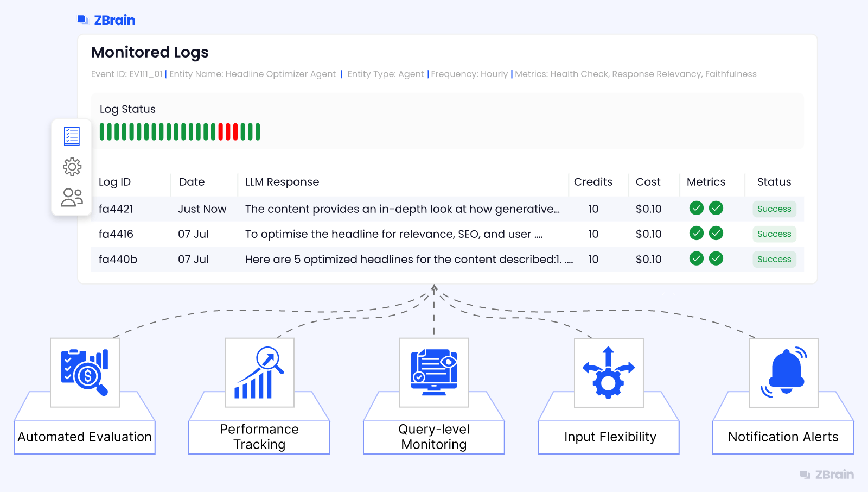The image size is (868, 492).
Task: Click the truncated fa440b headline response text
Action: point(409,260)
